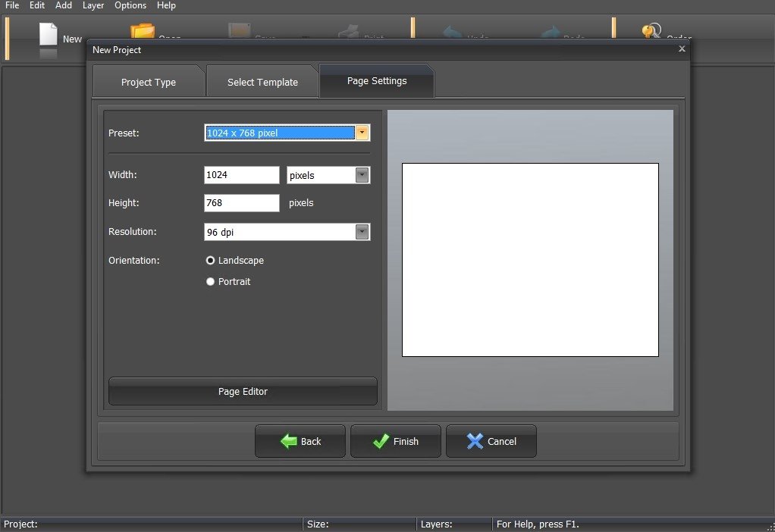
Task: Click the green Finish checkmark icon
Action: tap(381, 441)
